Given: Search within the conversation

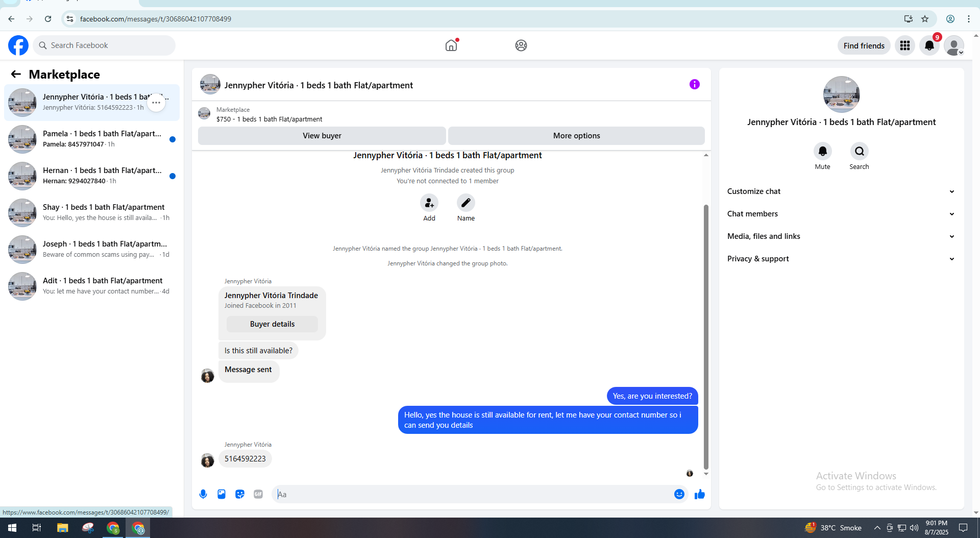Looking at the screenshot, I should (x=860, y=151).
